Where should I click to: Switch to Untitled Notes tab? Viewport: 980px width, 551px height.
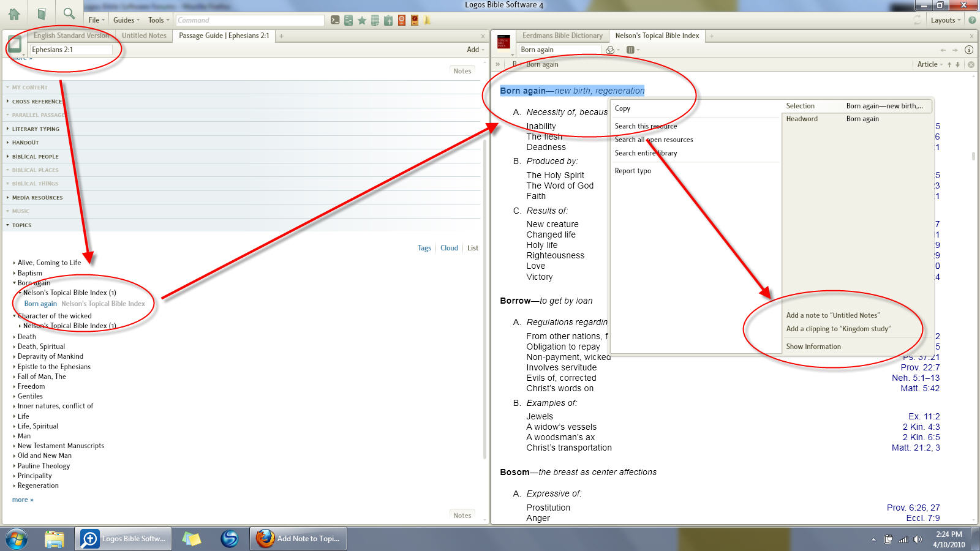point(144,36)
